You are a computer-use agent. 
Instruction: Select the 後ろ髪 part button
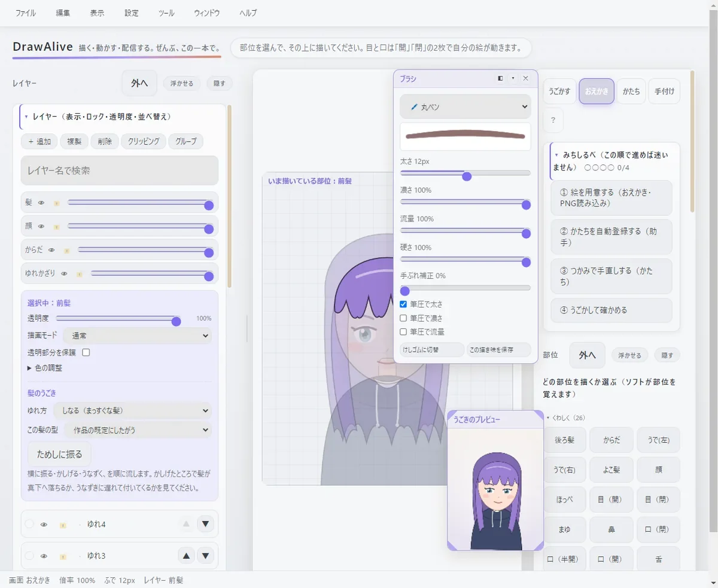click(x=565, y=440)
